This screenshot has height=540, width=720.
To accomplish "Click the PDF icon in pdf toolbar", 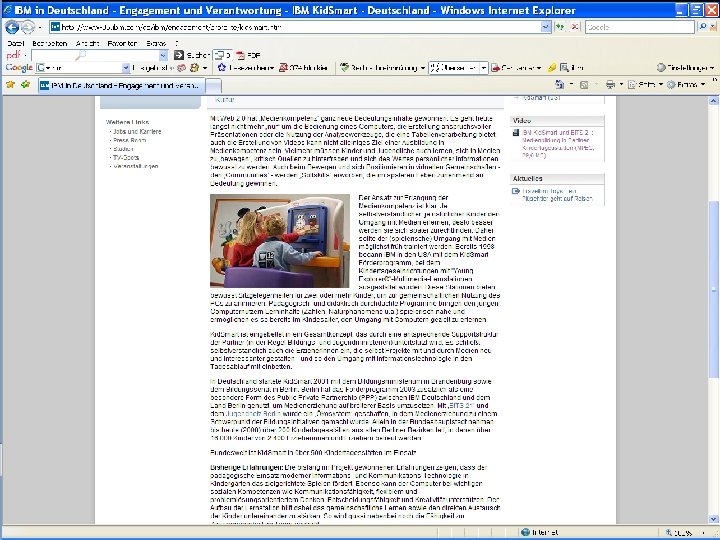I will click(240, 56).
